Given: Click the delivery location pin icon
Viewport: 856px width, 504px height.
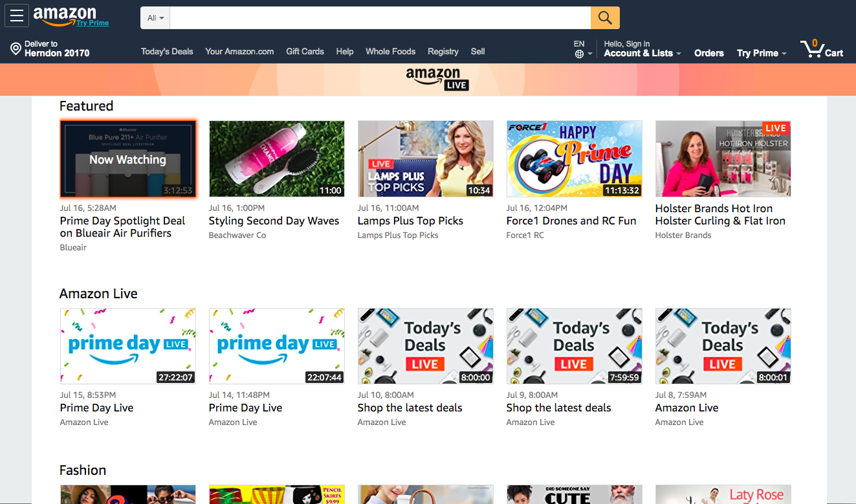Looking at the screenshot, I should [16, 49].
